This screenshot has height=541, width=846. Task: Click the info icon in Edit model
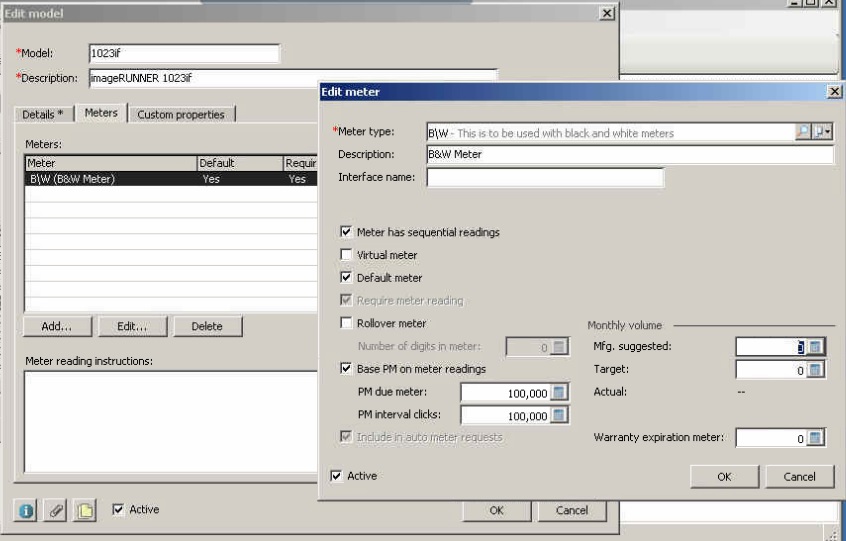point(25,510)
